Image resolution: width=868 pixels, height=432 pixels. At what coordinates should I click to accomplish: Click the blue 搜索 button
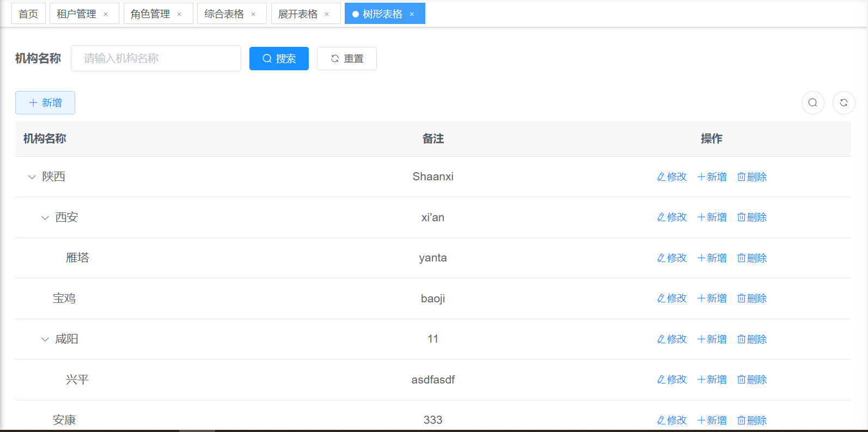[279, 58]
